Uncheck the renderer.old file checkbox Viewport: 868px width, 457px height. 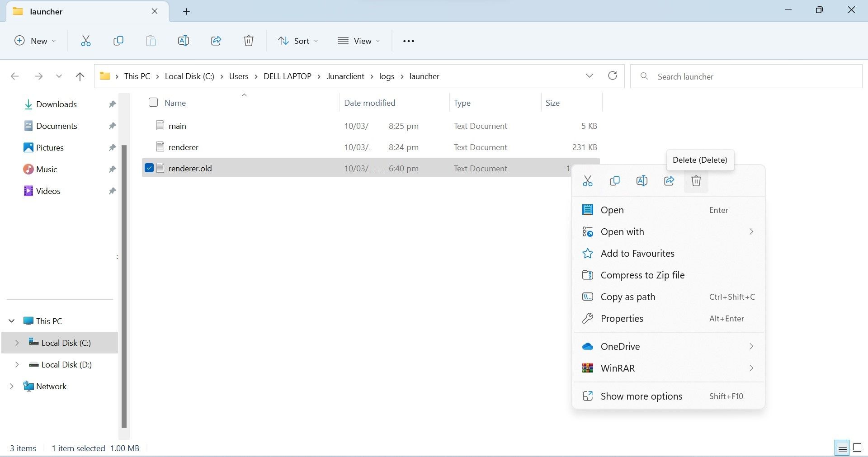pyautogui.click(x=149, y=168)
